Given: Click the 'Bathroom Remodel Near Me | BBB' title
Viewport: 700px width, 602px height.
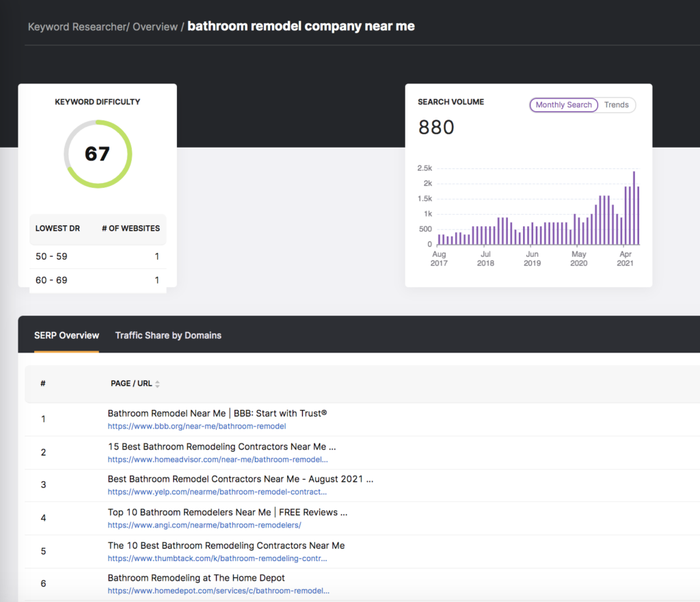Looking at the screenshot, I should click(x=217, y=413).
